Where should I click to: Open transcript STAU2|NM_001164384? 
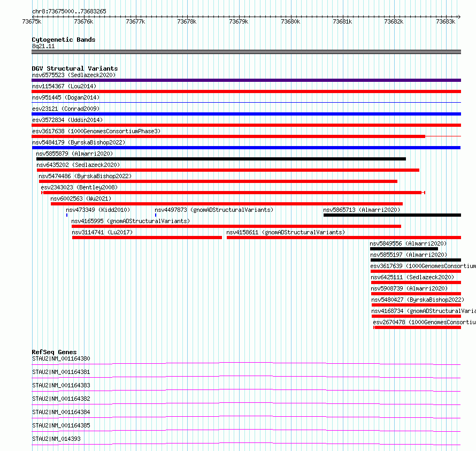[61, 412]
